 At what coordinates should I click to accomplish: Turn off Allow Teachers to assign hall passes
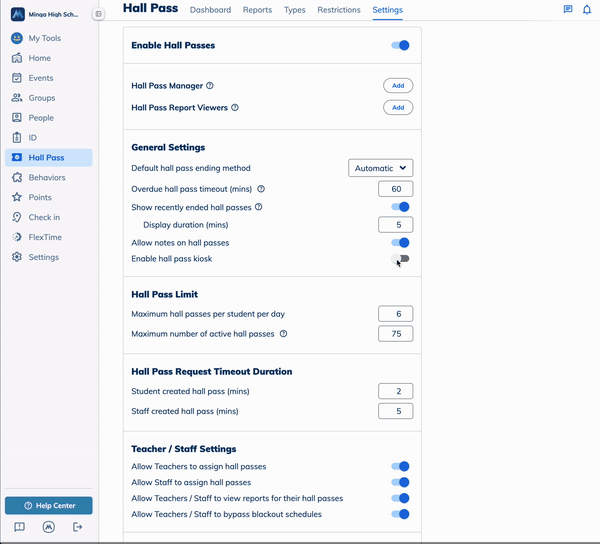tap(400, 466)
